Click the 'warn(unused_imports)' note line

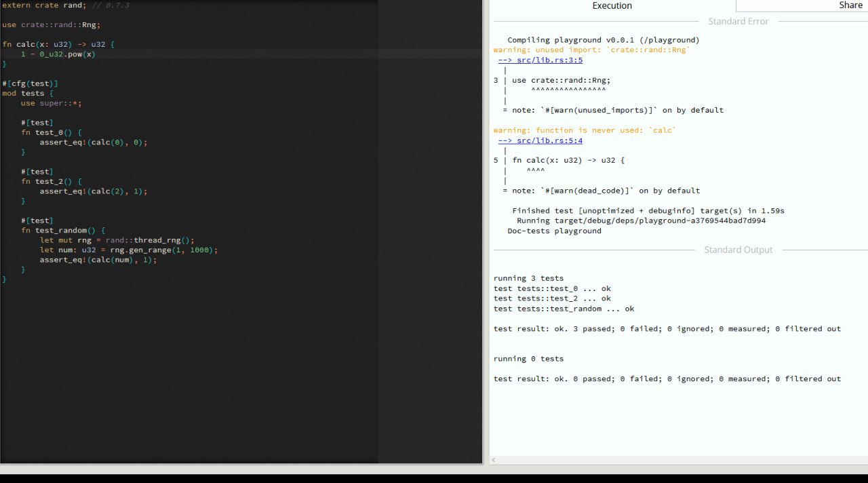613,110
